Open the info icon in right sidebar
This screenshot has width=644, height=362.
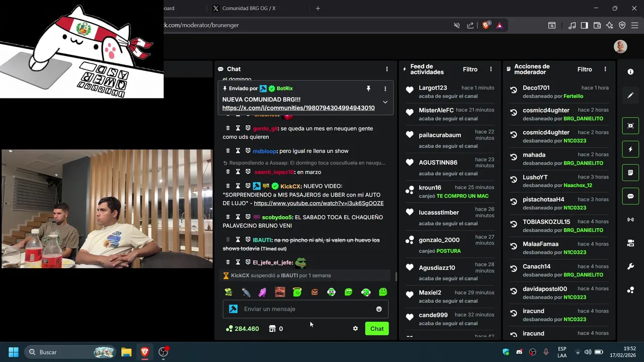pyautogui.click(x=630, y=72)
